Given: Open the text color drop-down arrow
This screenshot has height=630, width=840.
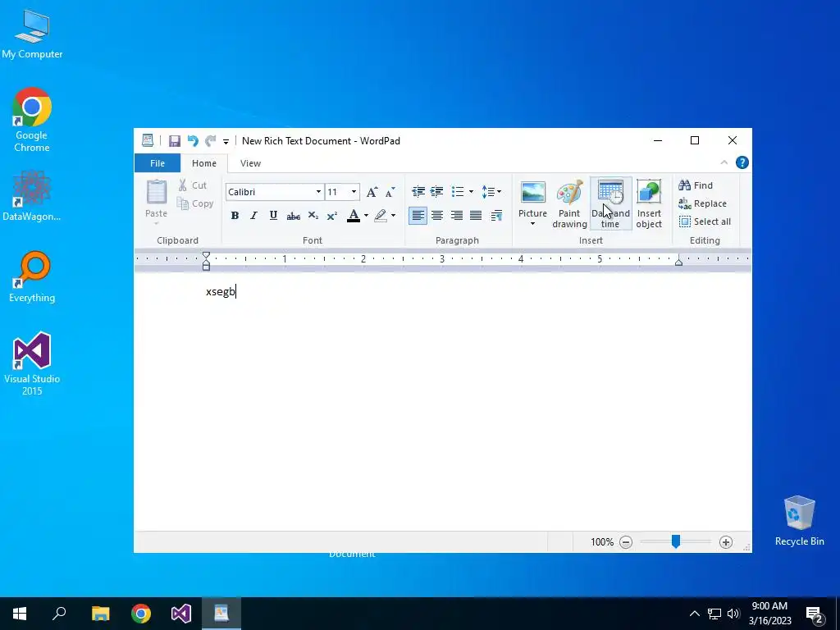Looking at the screenshot, I should pos(367,216).
